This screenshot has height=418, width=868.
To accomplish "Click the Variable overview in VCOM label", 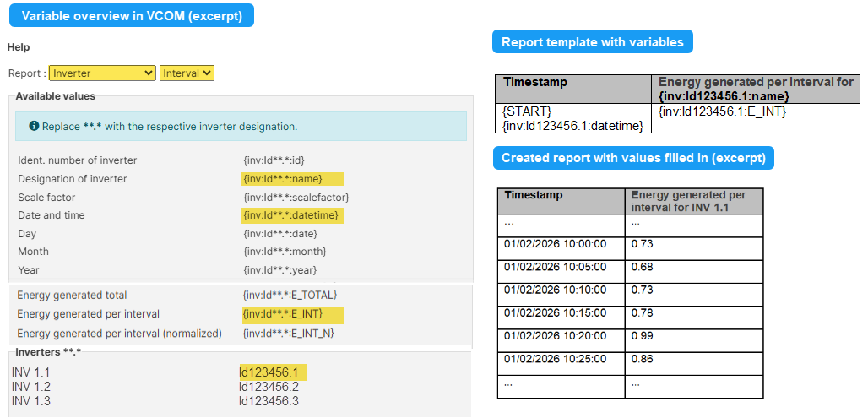I will (132, 16).
